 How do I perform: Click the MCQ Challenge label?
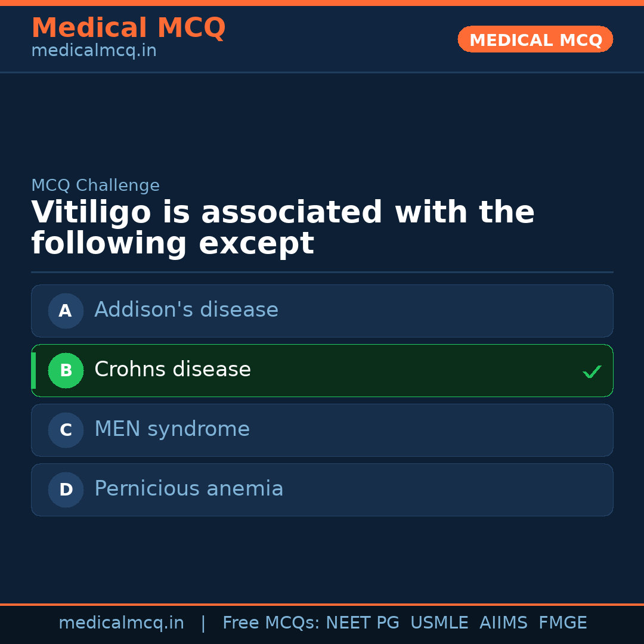coord(95,185)
